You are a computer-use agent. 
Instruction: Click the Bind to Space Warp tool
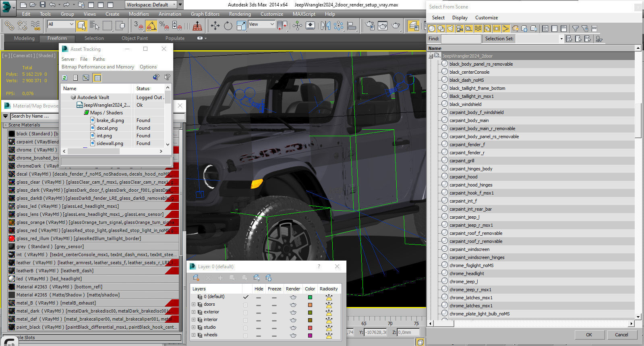click(x=35, y=26)
